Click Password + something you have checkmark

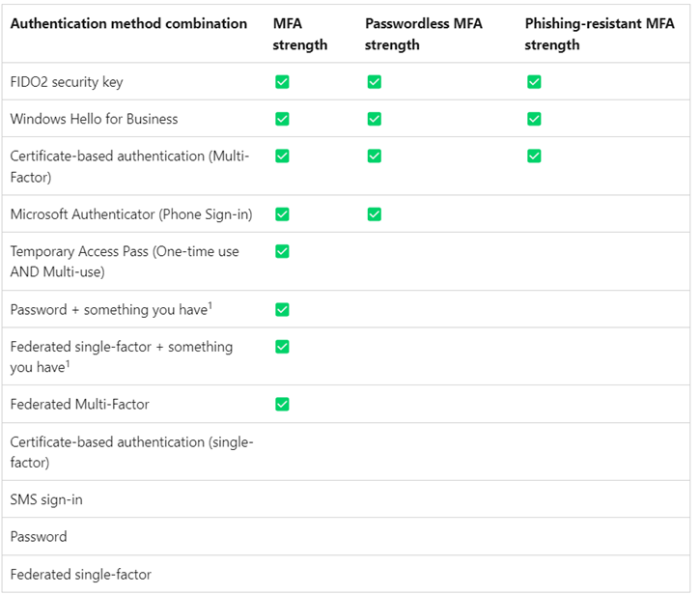[x=282, y=309]
